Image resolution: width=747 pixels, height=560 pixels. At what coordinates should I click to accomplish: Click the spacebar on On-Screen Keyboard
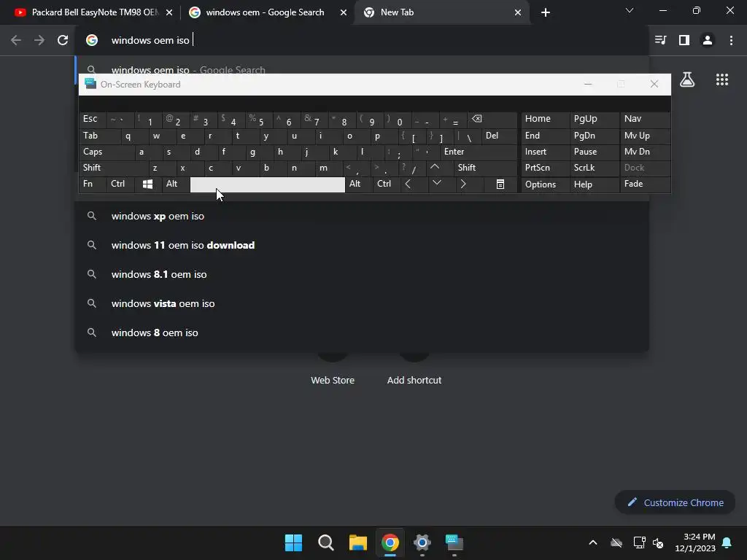click(267, 184)
